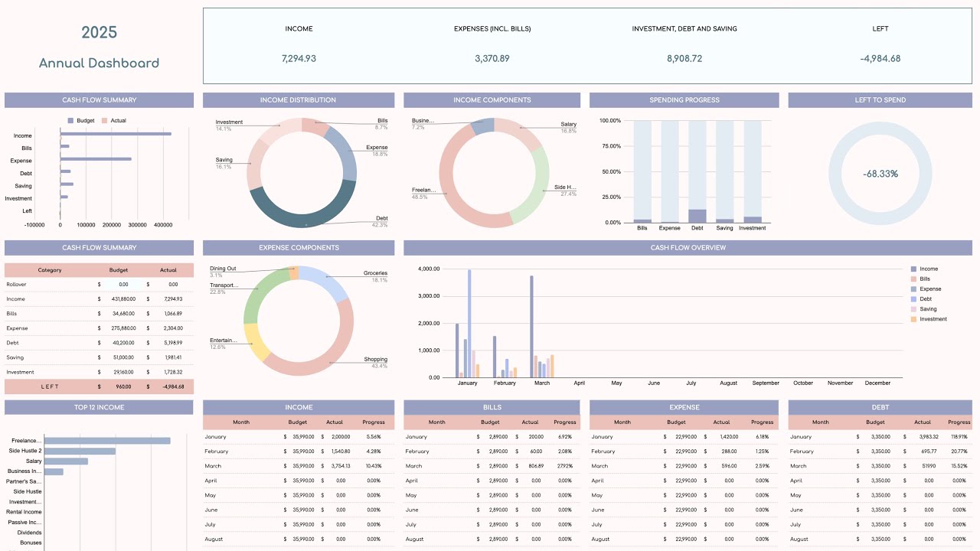Click the -4,984.68 left value in top summary box
980x551 pixels.
pos(880,59)
